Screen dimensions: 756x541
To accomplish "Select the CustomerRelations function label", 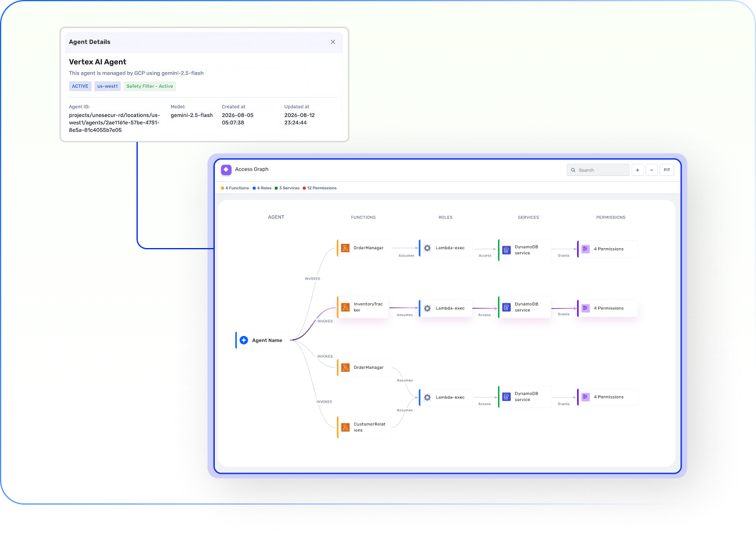I will (370, 427).
